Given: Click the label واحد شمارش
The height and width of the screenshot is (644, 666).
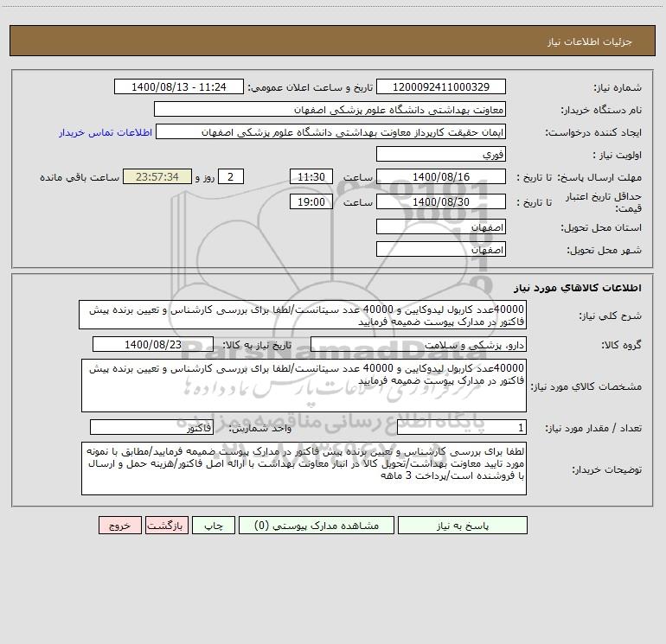Looking at the screenshot, I should click(260, 429).
